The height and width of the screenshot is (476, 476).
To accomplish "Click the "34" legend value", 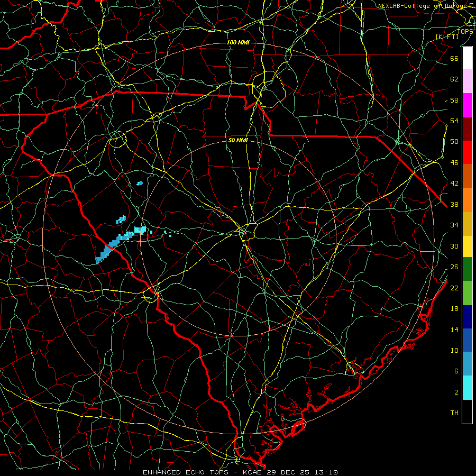I will coord(454,225).
